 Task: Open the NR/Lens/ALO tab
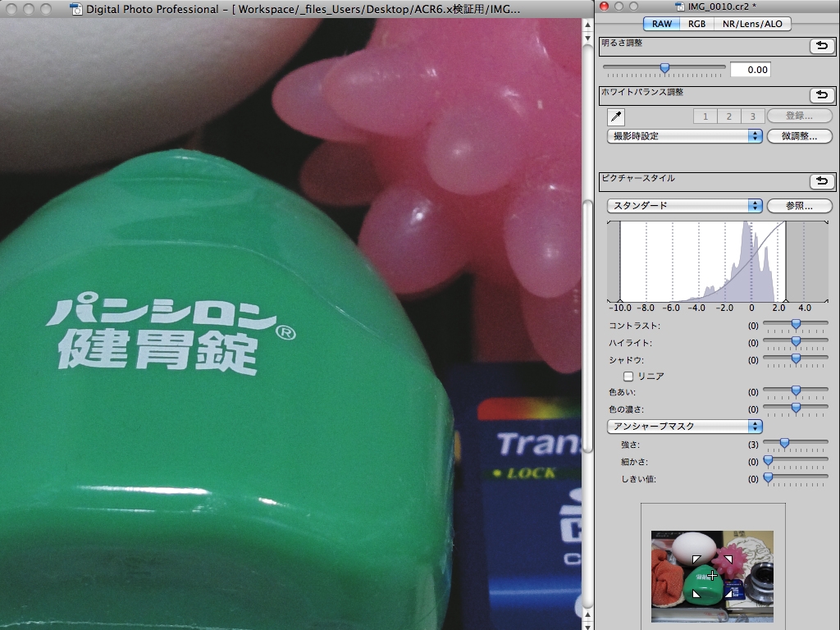pyautogui.click(x=752, y=24)
